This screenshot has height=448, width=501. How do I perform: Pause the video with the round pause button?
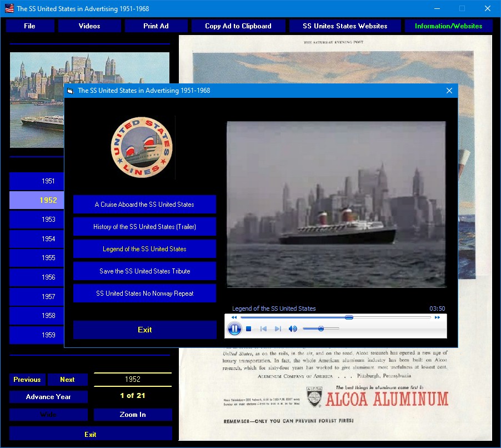[x=234, y=328]
